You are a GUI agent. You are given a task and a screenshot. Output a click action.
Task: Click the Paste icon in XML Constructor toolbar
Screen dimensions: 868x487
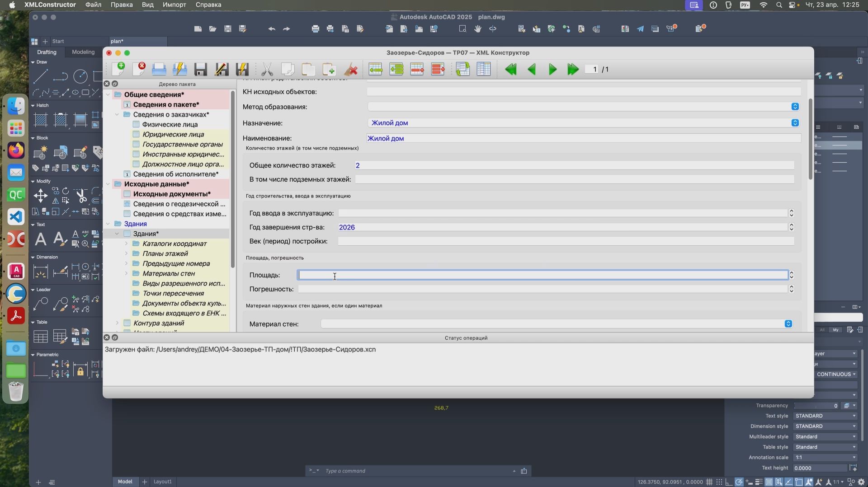308,69
